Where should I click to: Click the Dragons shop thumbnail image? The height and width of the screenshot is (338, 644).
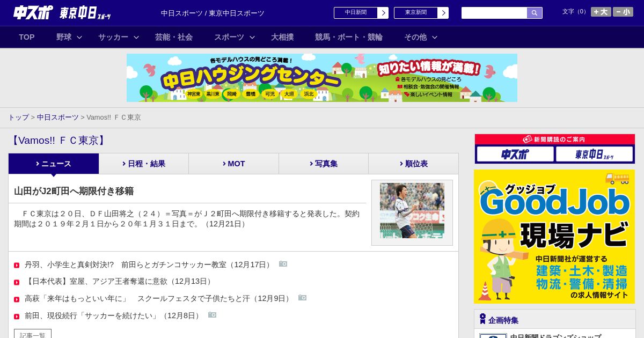[x=493, y=335]
